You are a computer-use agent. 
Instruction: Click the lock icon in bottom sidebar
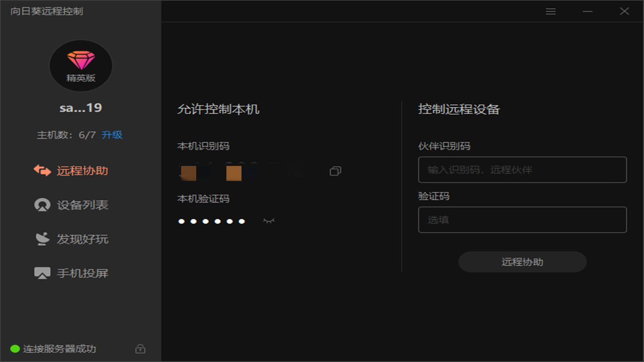pyautogui.click(x=140, y=348)
